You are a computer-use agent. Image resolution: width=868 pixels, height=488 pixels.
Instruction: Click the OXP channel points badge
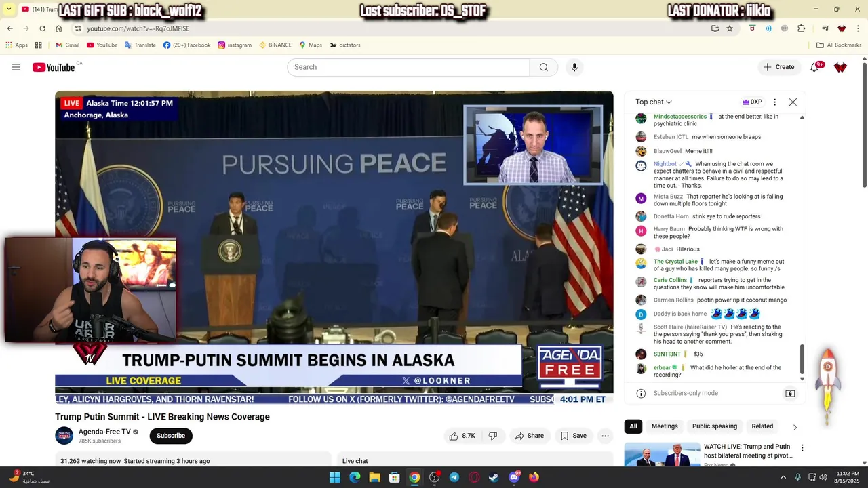tap(752, 102)
